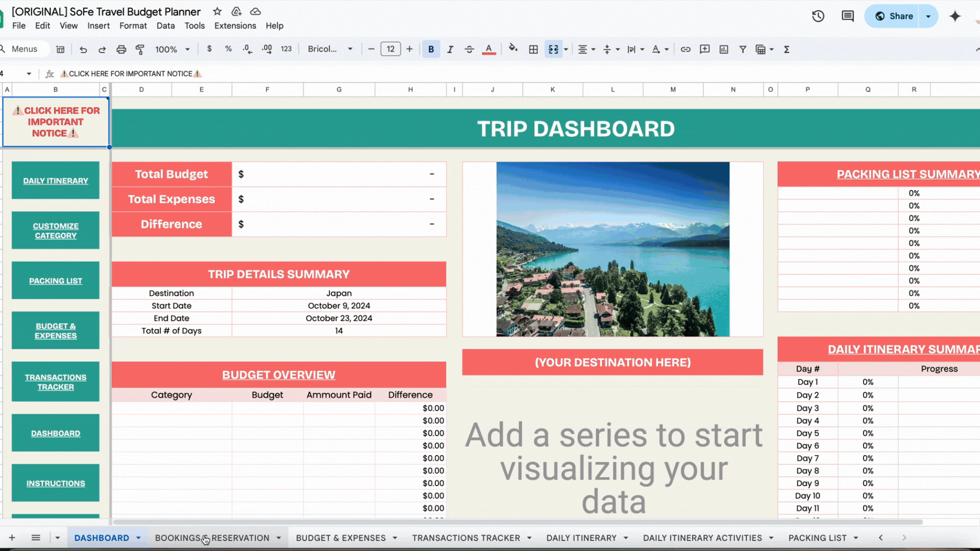The image size is (980, 551).
Task: Open the Insert menu
Action: pyautogui.click(x=99, y=26)
